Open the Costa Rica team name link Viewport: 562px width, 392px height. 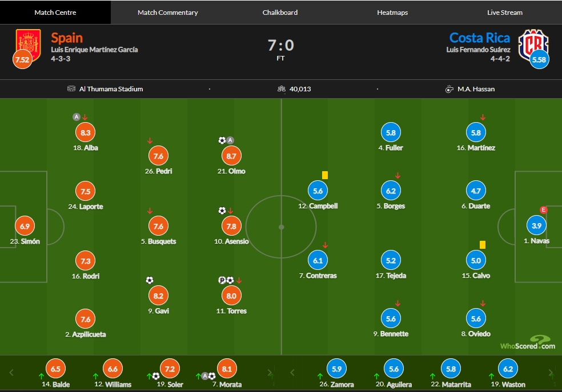pos(480,38)
